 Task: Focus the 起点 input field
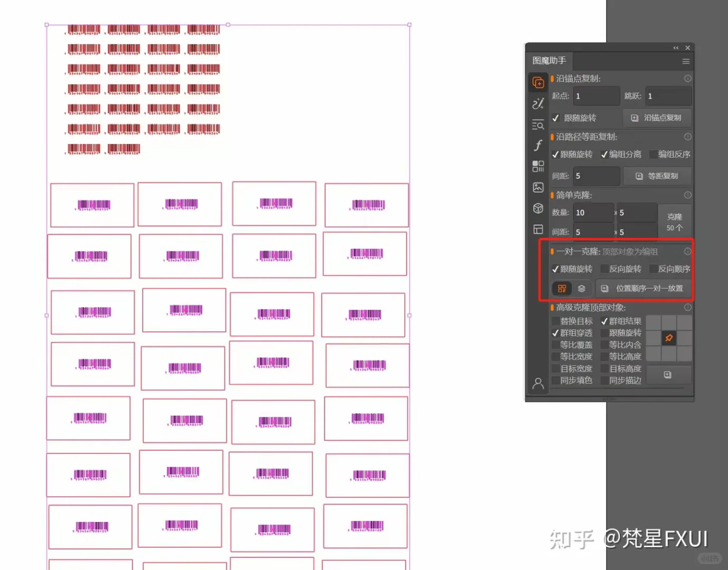click(x=597, y=96)
